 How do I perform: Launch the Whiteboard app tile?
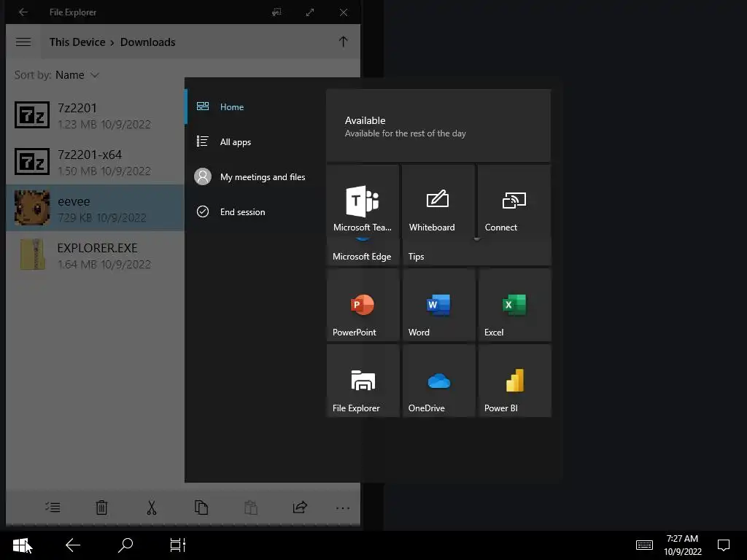coord(438,200)
